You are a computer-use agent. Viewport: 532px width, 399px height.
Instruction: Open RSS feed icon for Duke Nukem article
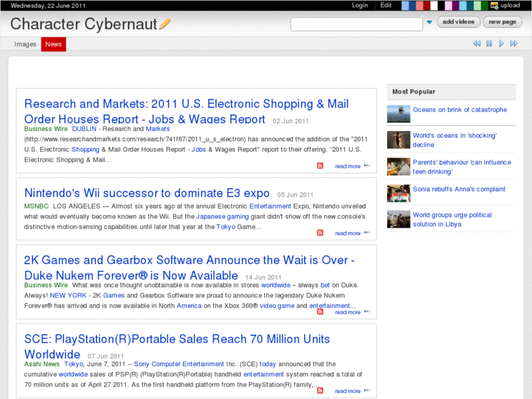tap(320, 311)
